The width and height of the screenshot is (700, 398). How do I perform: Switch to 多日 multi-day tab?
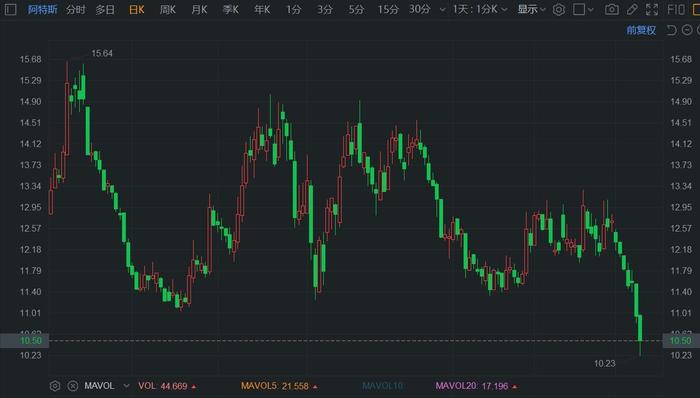pos(105,9)
